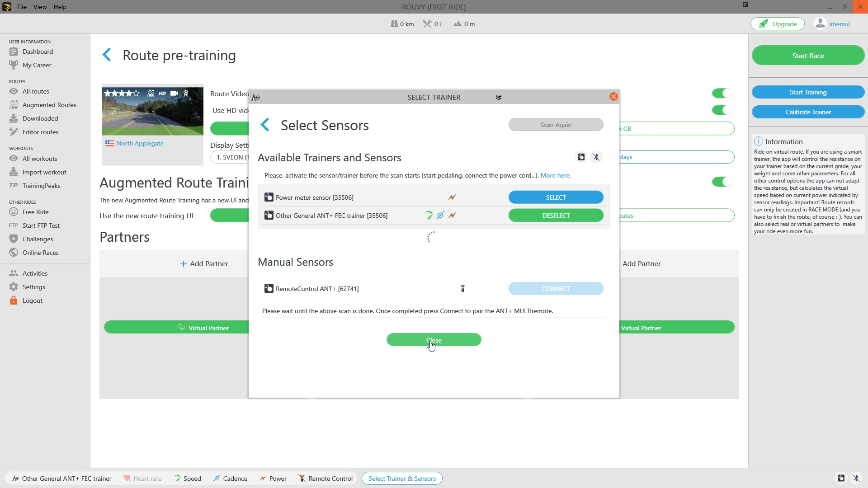The image size is (868, 488).
Task: Open Challenges page
Action: [x=31, y=239]
